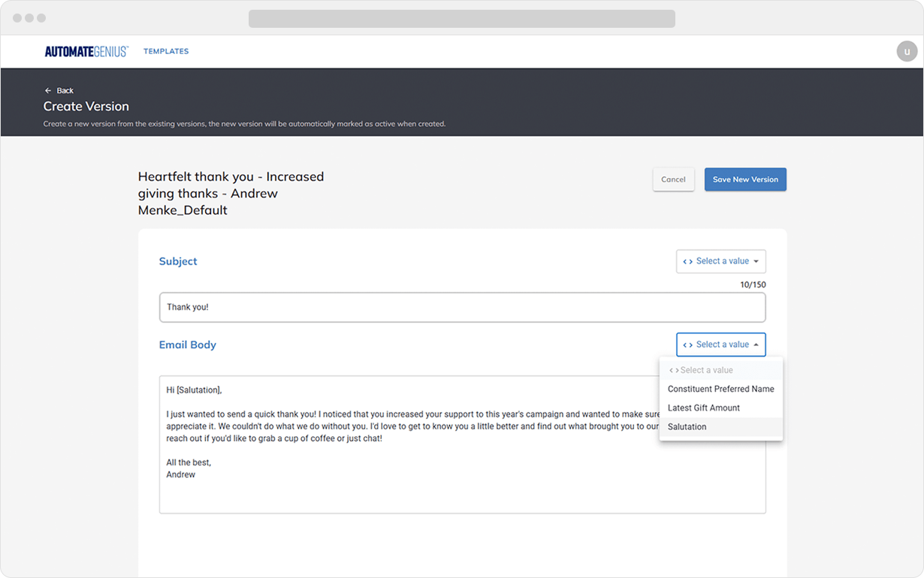Viewport: 924px width, 578px height.
Task: Focus the Subject field containing Thank you!
Action: point(462,307)
